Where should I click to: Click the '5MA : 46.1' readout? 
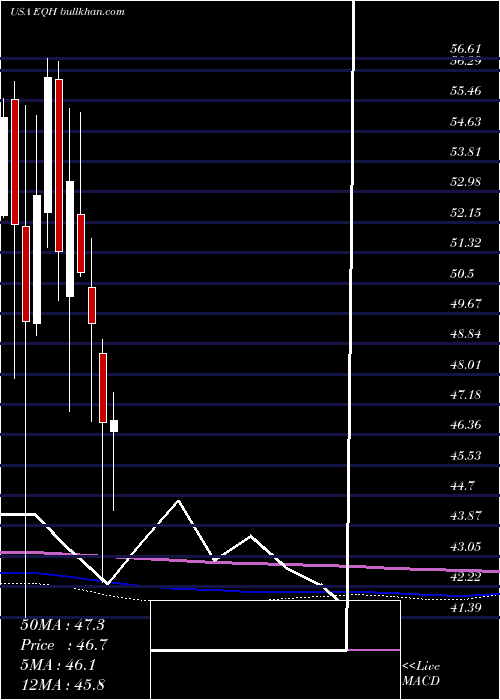(x=58, y=665)
